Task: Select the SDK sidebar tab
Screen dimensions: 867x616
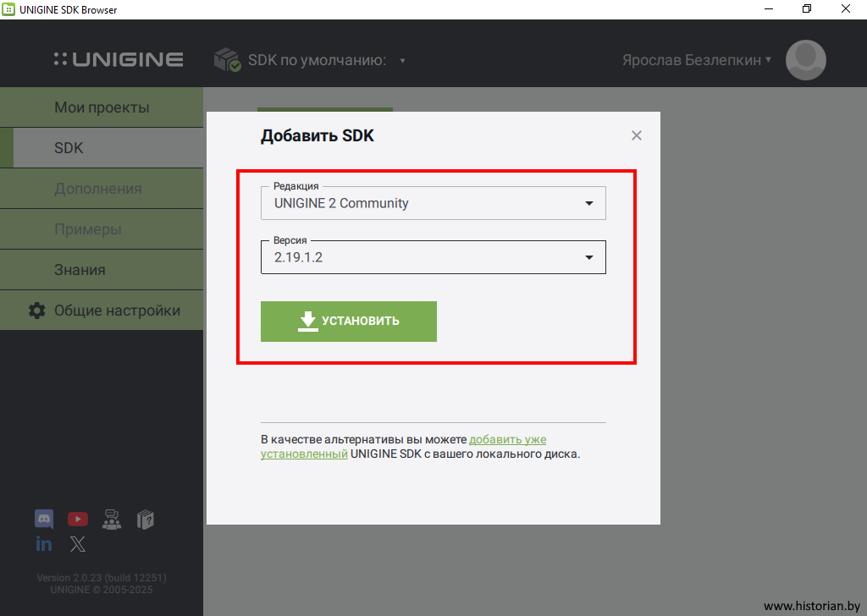Action: click(102, 148)
